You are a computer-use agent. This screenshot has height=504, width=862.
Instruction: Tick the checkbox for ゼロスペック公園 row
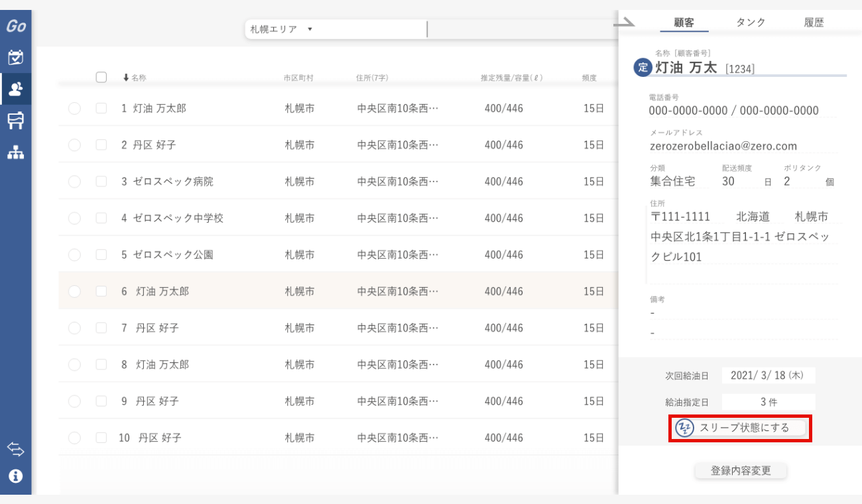pyautogui.click(x=101, y=254)
